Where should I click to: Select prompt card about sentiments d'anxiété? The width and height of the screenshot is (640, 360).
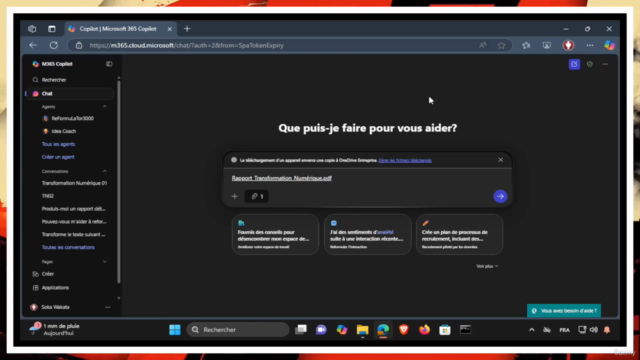(367, 235)
